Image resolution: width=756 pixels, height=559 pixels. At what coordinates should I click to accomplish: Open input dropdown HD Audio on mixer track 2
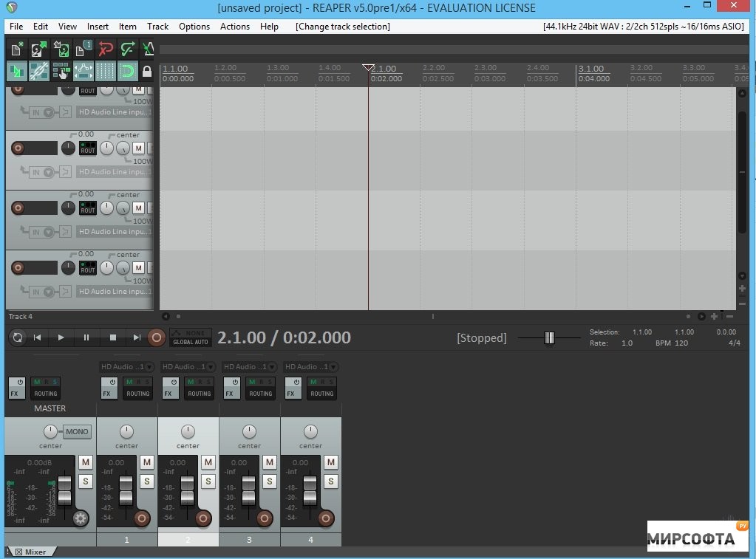(188, 367)
